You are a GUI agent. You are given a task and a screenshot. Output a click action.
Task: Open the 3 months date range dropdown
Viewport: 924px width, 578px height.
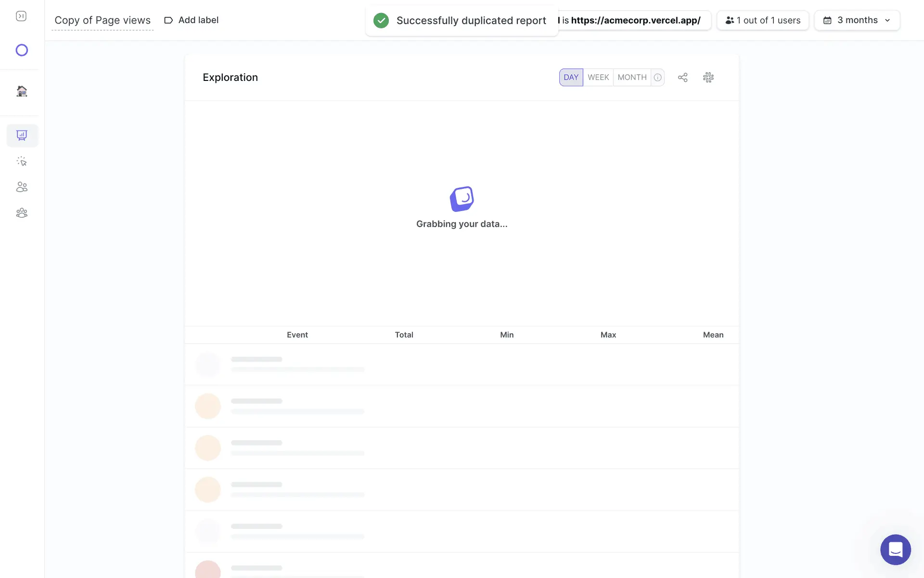[x=857, y=20]
